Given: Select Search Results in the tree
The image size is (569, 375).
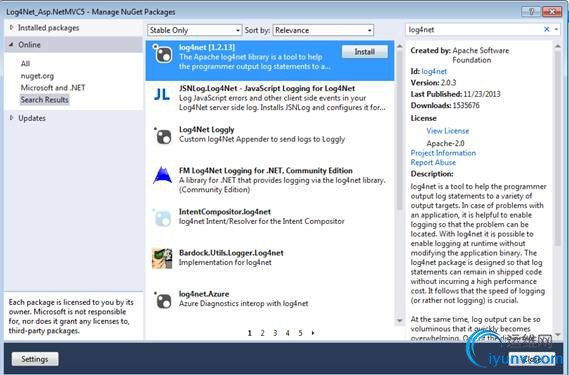Looking at the screenshot, I should tap(44, 99).
